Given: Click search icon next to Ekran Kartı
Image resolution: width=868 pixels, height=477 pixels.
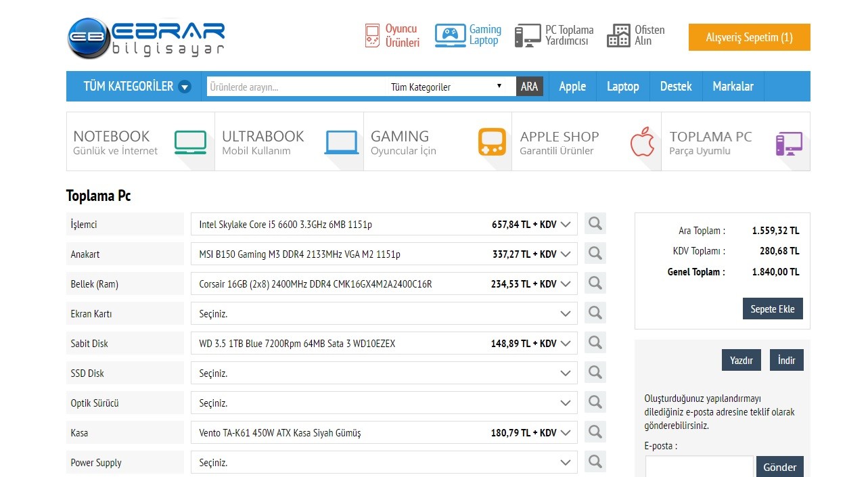Looking at the screenshot, I should coord(595,313).
